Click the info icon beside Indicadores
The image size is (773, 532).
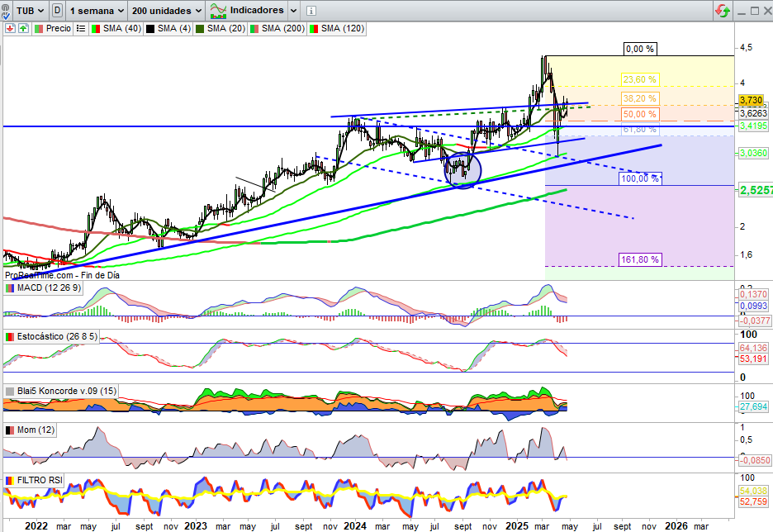tap(311, 11)
